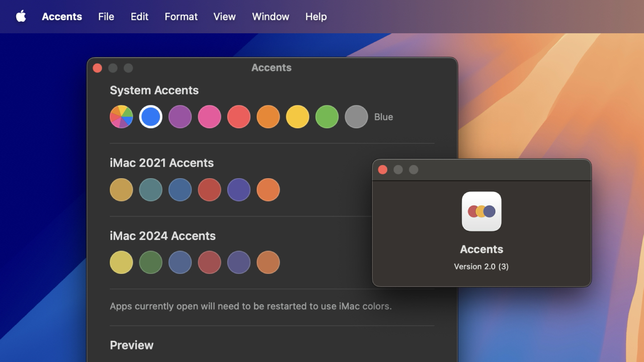The image size is (644, 362).
Task: Apply iMac 2021 orange accent
Action: tap(268, 190)
